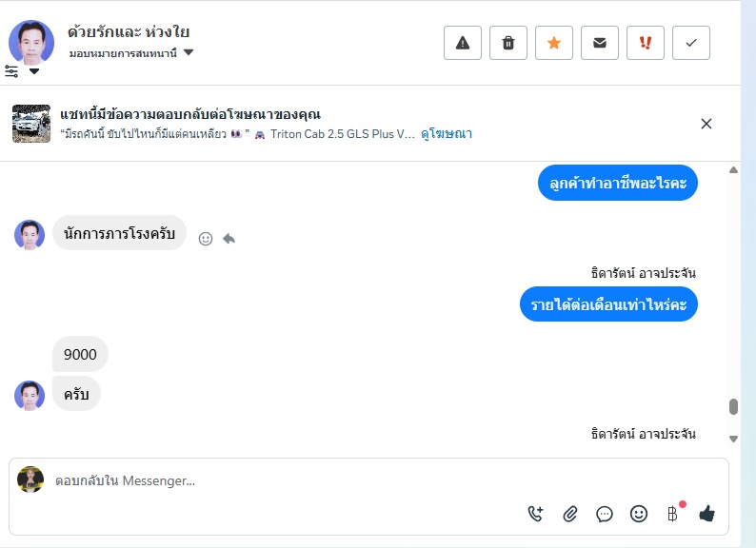Delete conversation with the trash icon

508,43
